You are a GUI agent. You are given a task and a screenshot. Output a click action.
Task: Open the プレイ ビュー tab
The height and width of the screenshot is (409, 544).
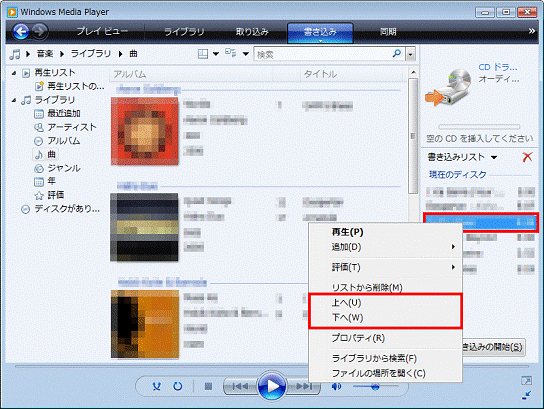click(102, 32)
